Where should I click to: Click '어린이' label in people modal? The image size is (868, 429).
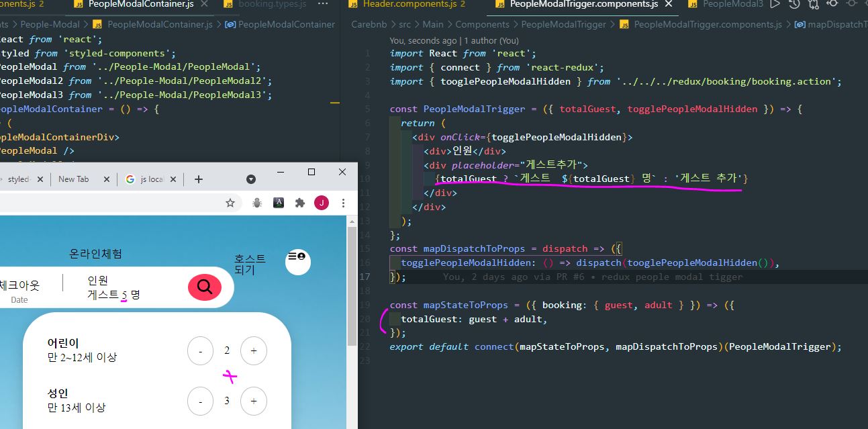click(63, 343)
